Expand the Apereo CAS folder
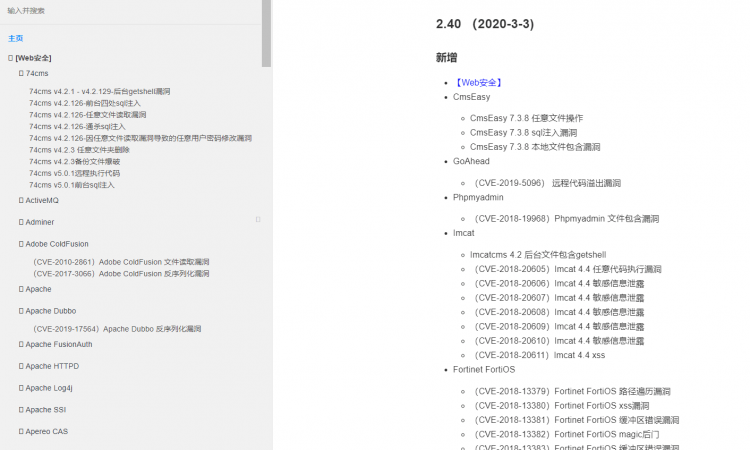 [x=44, y=431]
